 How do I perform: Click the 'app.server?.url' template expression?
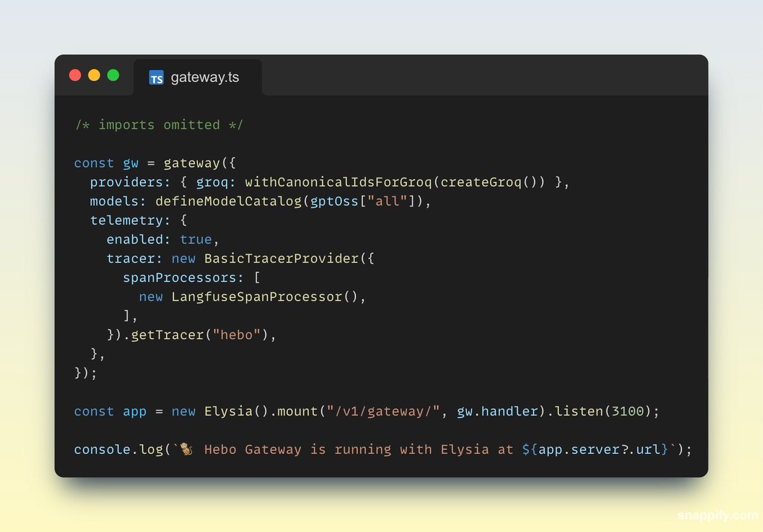coord(600,449)
